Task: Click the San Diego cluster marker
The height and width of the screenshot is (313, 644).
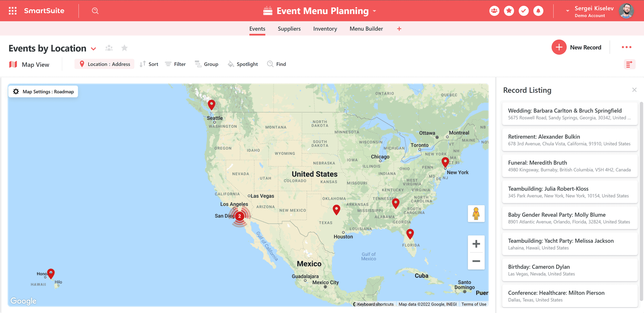Action: pyautogui.click(x=239, y=216)
